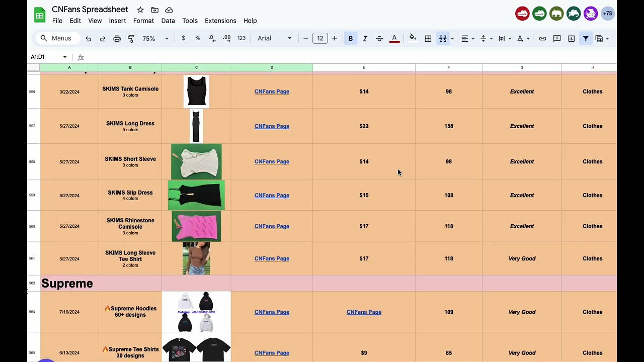Toggle Italic formatting
The height and width of the screenshot is (362, 644).
(365, 39)
